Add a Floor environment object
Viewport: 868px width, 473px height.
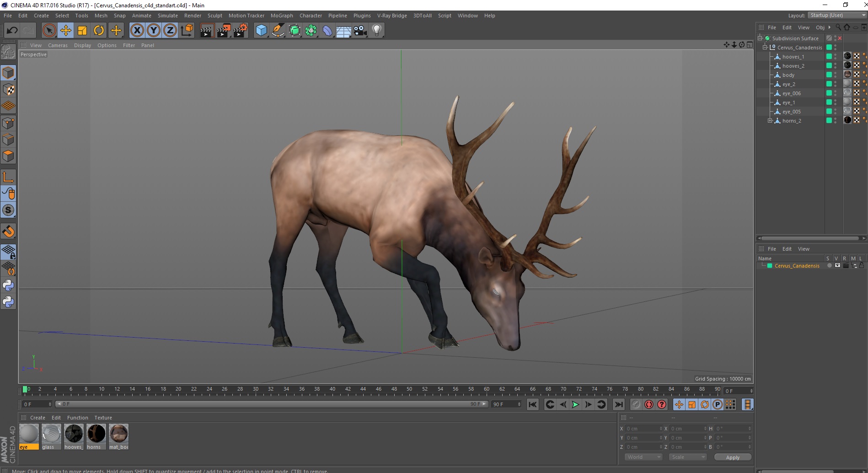343,31
